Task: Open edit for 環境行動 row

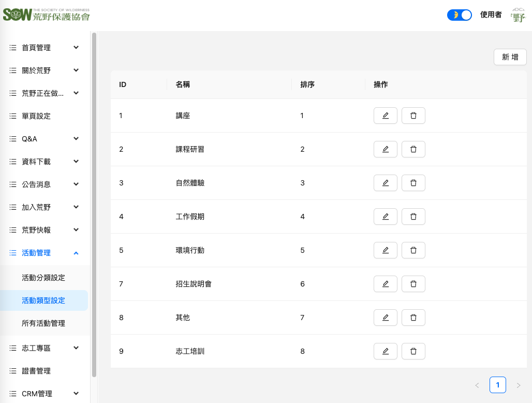Action: click(x=385, y=250)
